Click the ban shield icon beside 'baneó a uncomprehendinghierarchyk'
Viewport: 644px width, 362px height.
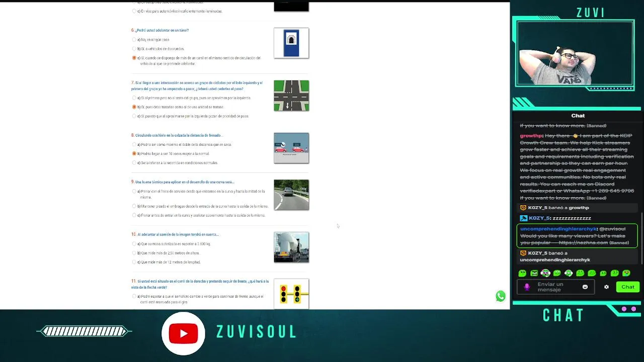(x=523, y=253)
